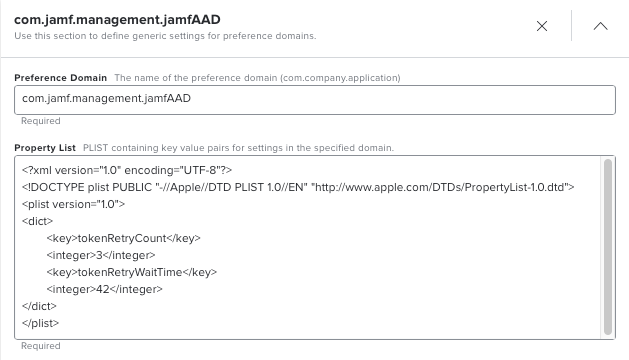
Task: Place cursor on the integer 42 value line
Action: (104, 289)
